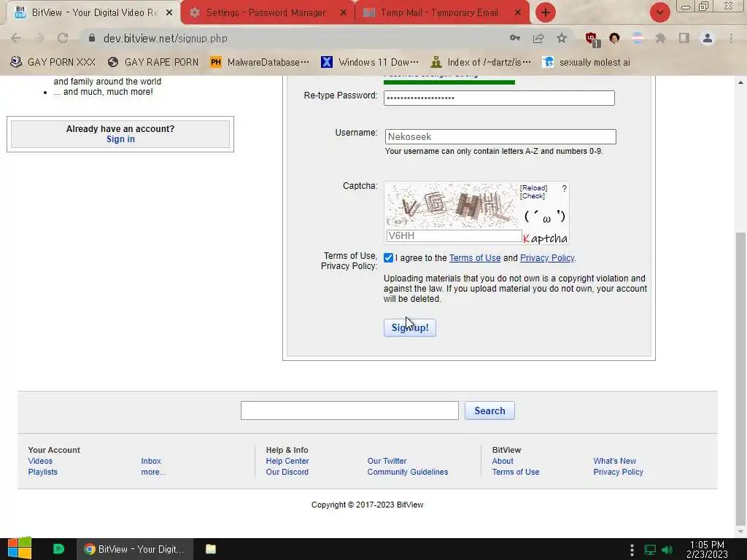Click the footer more... link

click(x=153, y=472)
